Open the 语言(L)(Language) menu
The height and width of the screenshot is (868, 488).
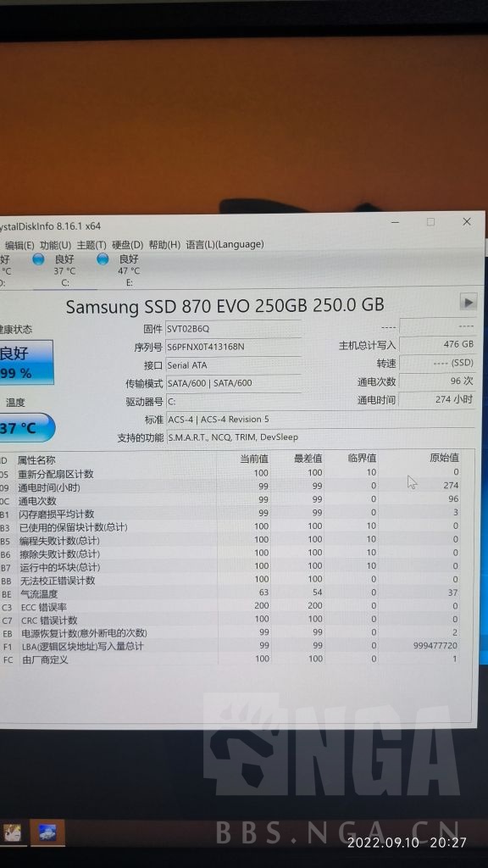coord(225,244)
